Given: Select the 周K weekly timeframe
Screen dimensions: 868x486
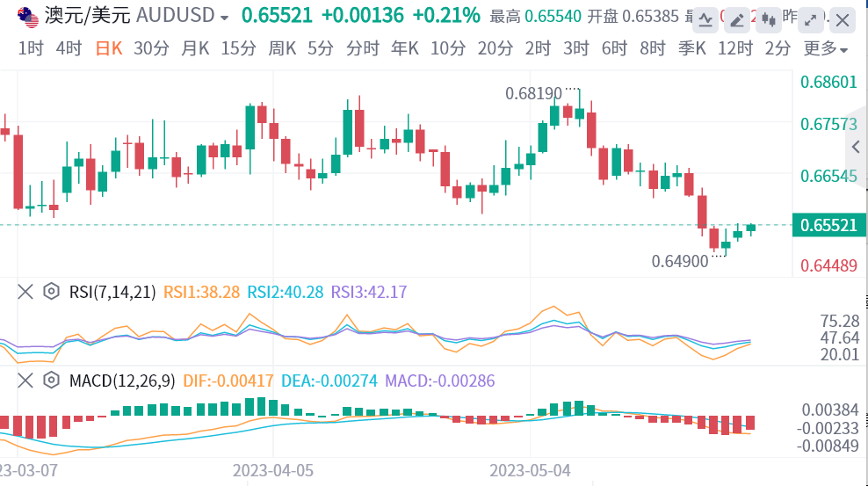Looking at the screenshot, I should coord(282,48).
